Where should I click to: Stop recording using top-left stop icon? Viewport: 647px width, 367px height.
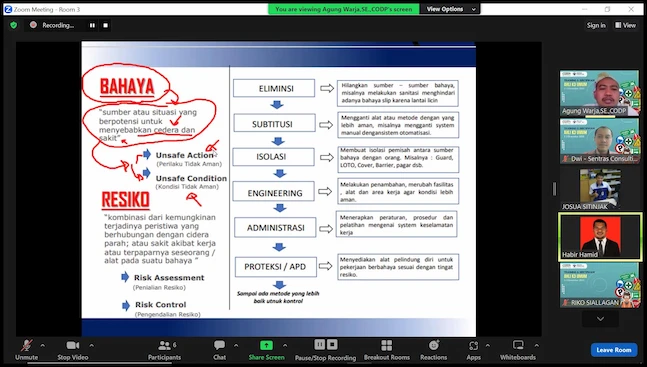[x=105, y=25]
